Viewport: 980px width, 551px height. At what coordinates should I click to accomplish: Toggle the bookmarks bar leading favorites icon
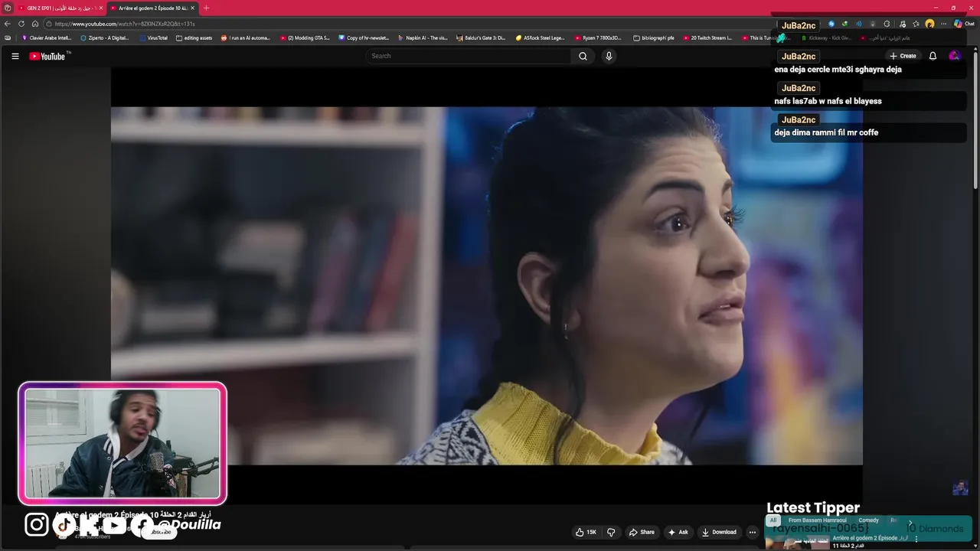coord(8,37)
